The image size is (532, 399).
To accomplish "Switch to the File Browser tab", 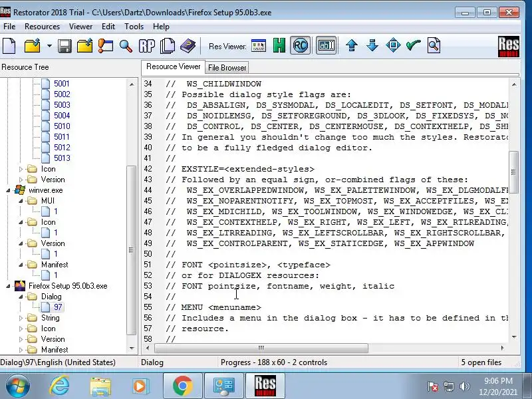I will pyautogui.click(x=227, y=68).
